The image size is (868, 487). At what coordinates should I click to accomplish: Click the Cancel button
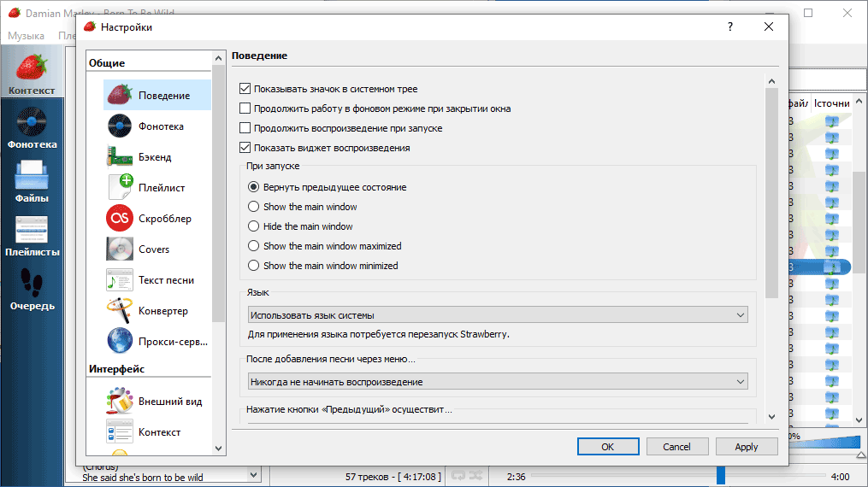[x=676, y=447]
